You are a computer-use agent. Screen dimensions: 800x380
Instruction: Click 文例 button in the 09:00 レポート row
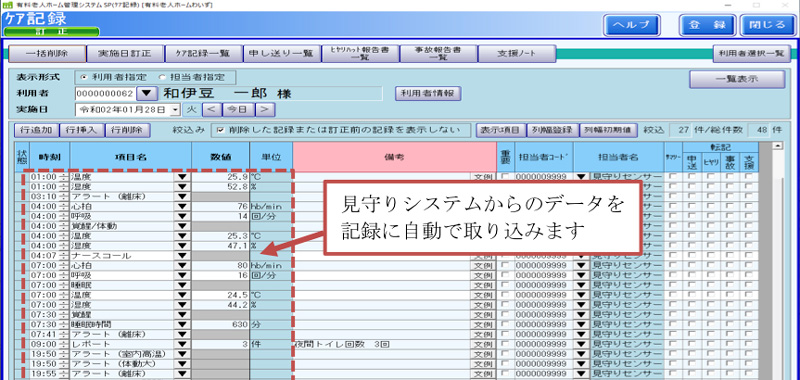(x=483, y=344)
